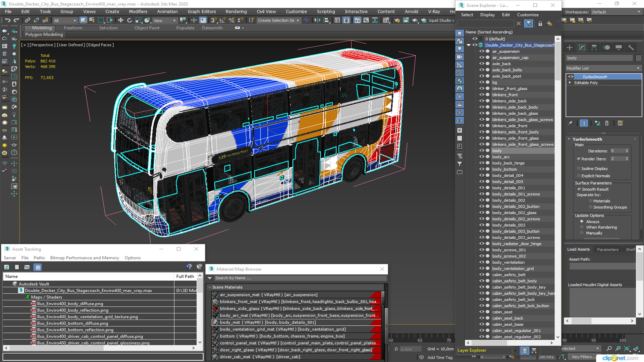Image resolution: width=644 pixels, height=362 pixels.
Task: Expand the Editable Poly modifier entry
Action: coord(570,83)
